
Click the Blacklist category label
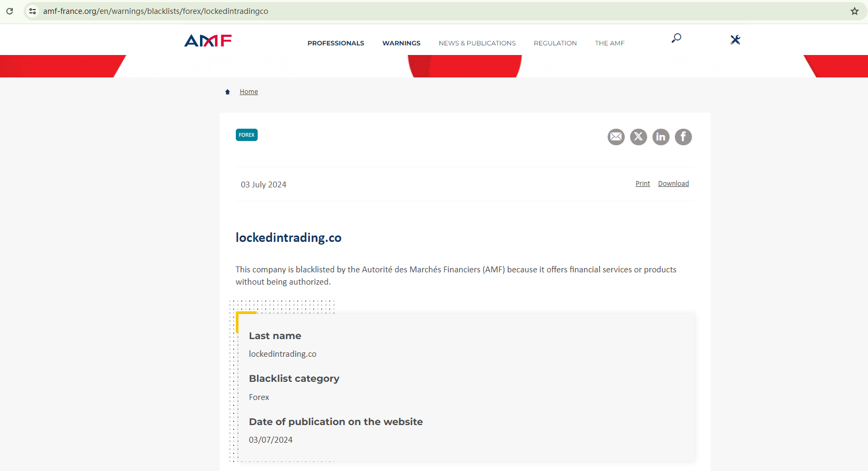tap(294, 379)
